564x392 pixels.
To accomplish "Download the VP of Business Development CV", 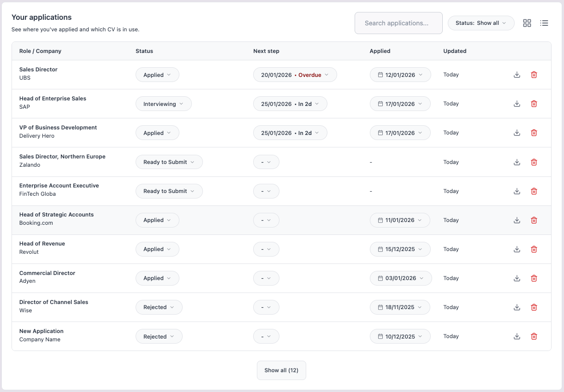I will tap(517, 133).
